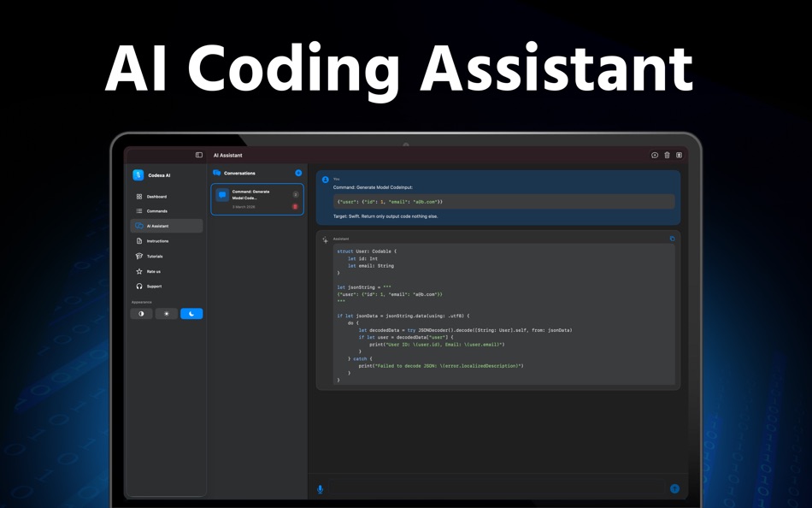Click the Codexa AI logo
The image size is (812, 508).
pos(138,175)
